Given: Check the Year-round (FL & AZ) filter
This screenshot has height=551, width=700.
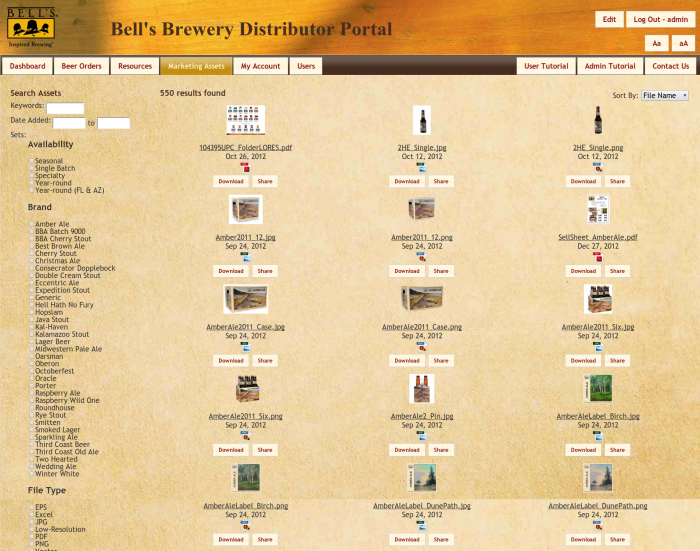Looking at the screenshot, I should 32,190.
